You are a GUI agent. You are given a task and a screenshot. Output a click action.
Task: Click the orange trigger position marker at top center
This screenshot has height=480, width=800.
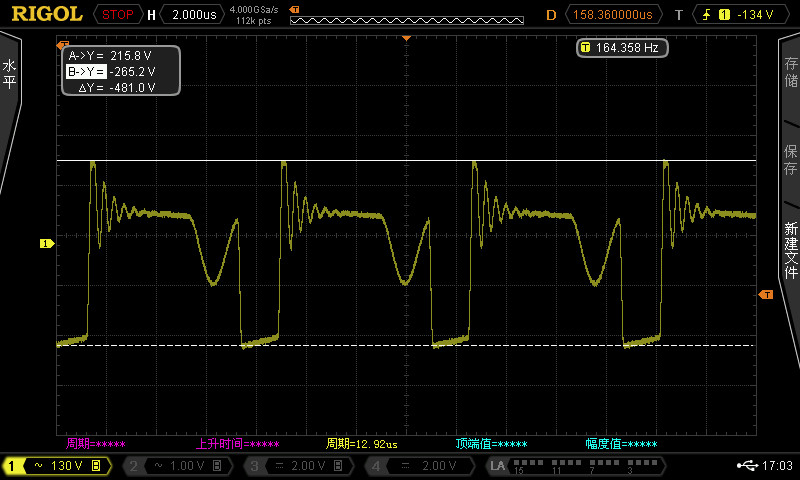point(407,37)
